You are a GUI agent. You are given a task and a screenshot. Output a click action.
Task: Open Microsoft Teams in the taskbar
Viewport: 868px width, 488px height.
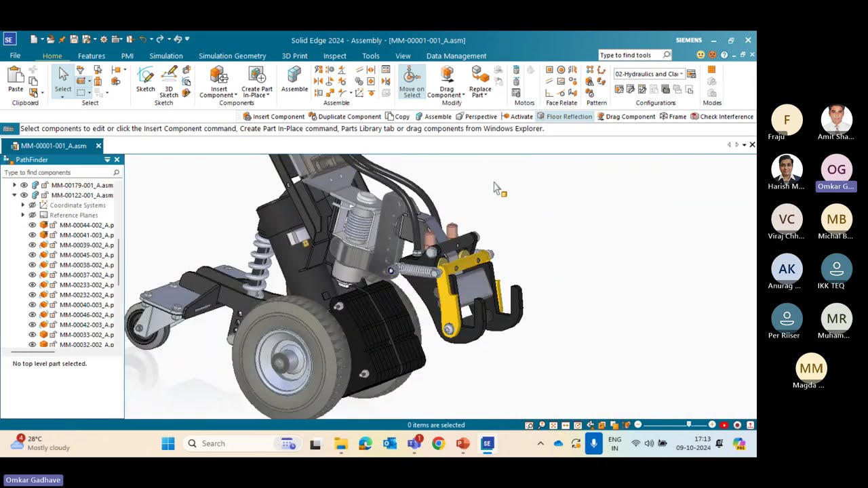[x=414, y=444]
